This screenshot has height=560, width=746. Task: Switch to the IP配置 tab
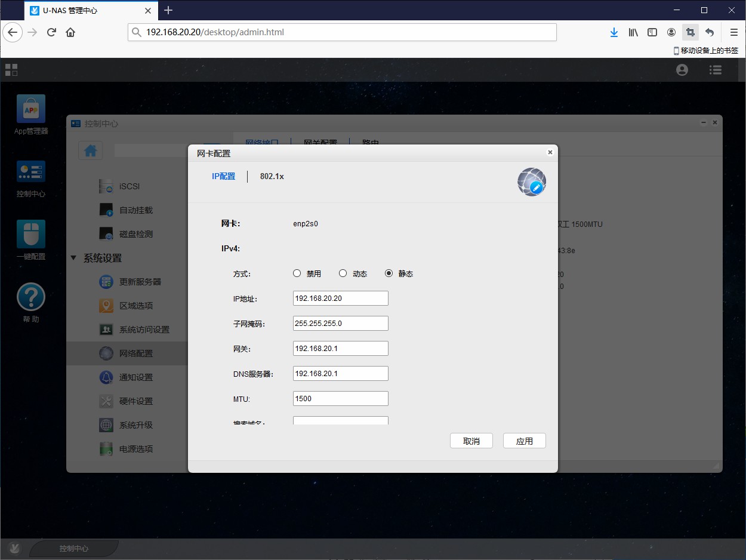(x=224, y=176)
